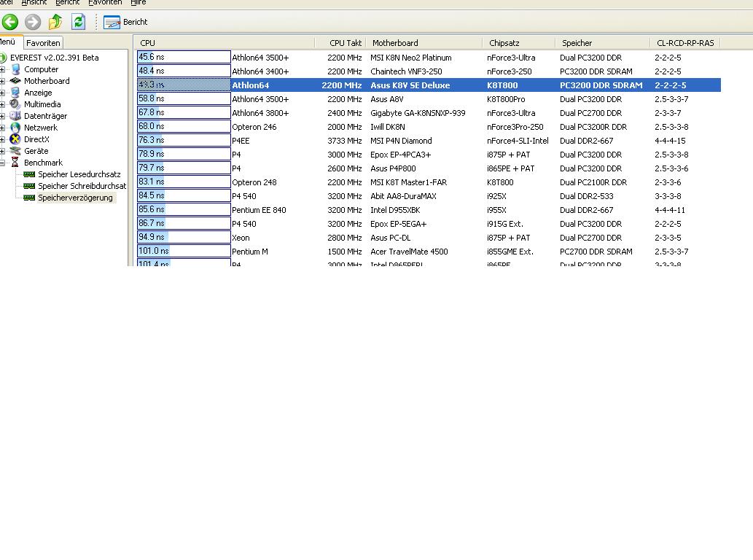Click the 45.6 ns latency bar

184,57
